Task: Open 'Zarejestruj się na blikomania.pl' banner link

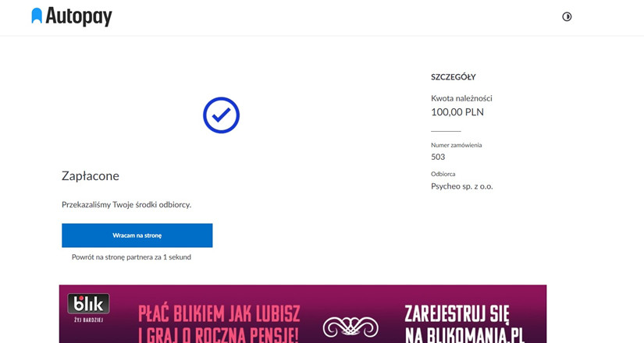Action: pyautogui.click(x=464, y=324)
